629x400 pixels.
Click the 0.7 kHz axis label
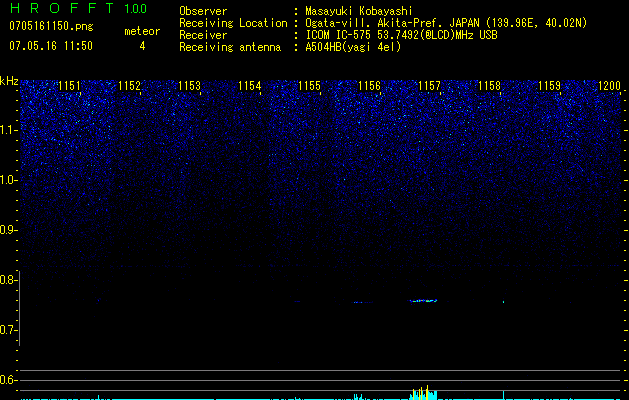(x=7, y=330)
